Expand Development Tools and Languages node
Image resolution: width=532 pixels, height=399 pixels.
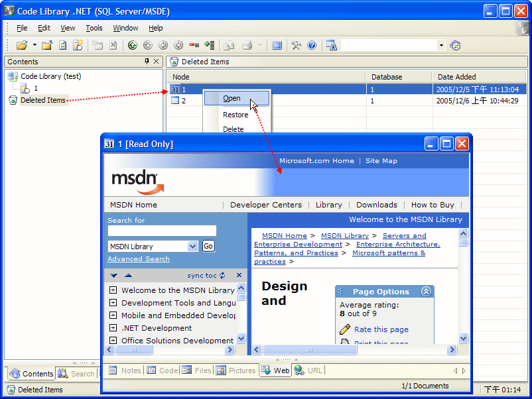113,303
